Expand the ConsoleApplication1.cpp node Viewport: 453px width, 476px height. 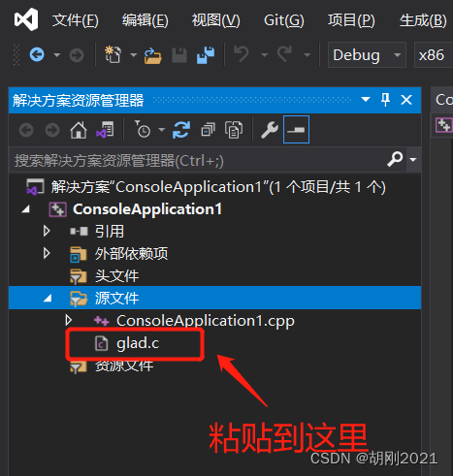point(68,320)
